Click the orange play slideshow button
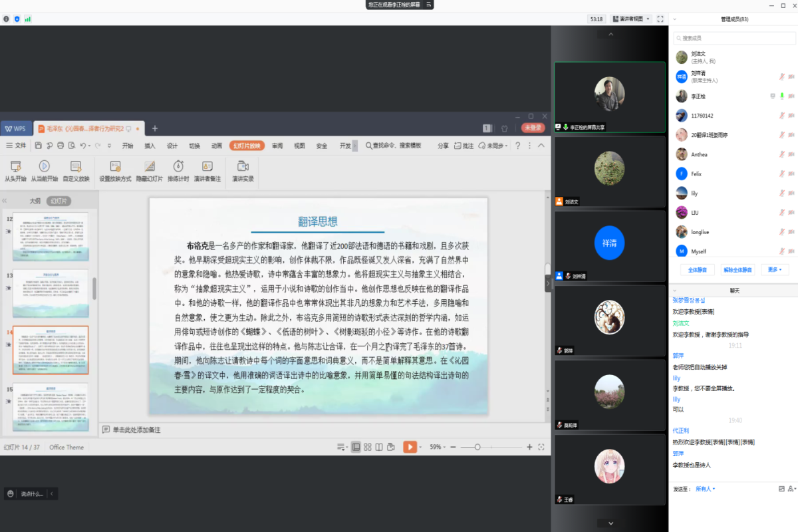Viewport: 798px width, 532px height. tap(410, 447)
